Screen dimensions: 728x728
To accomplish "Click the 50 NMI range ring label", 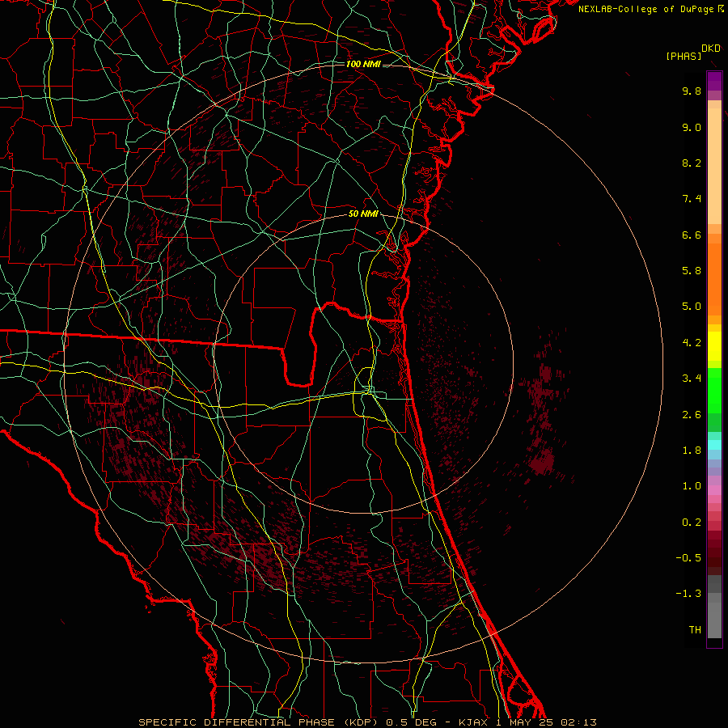I will 363,214.
